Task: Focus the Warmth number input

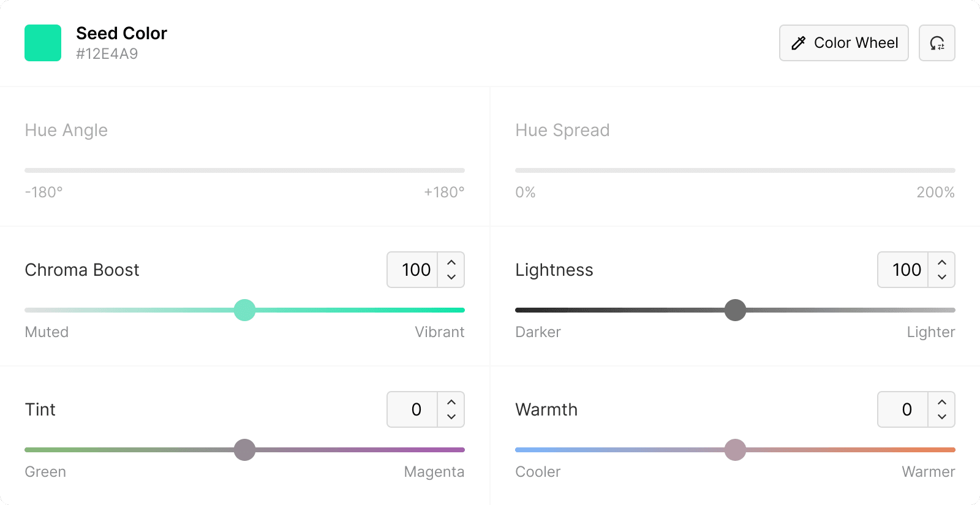Action: click(x=903, y=409)
